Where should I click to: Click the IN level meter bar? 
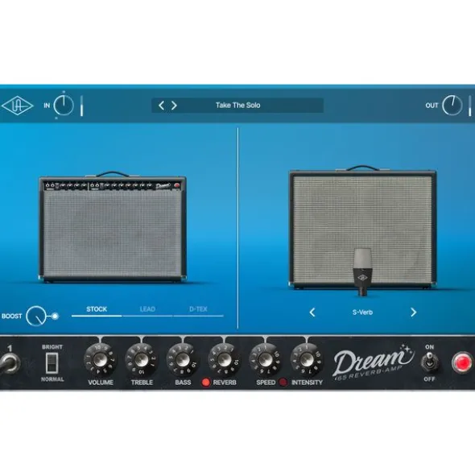(x=81, y=106)
